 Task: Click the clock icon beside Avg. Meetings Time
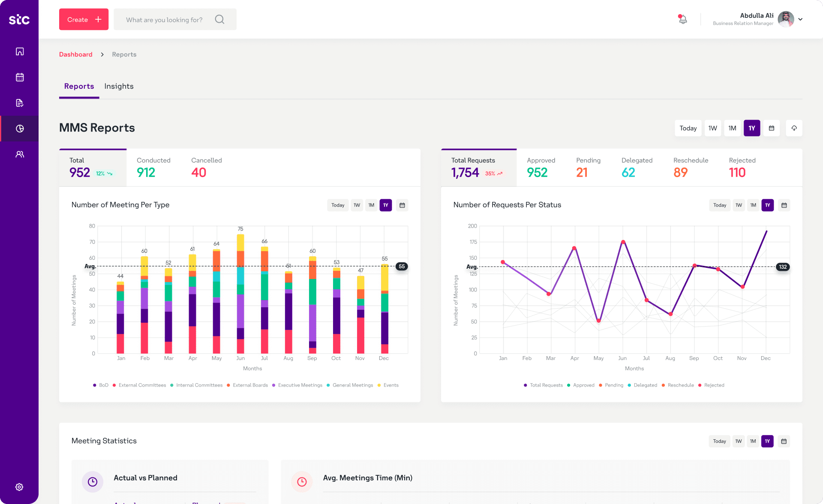(x=302, y=482)
